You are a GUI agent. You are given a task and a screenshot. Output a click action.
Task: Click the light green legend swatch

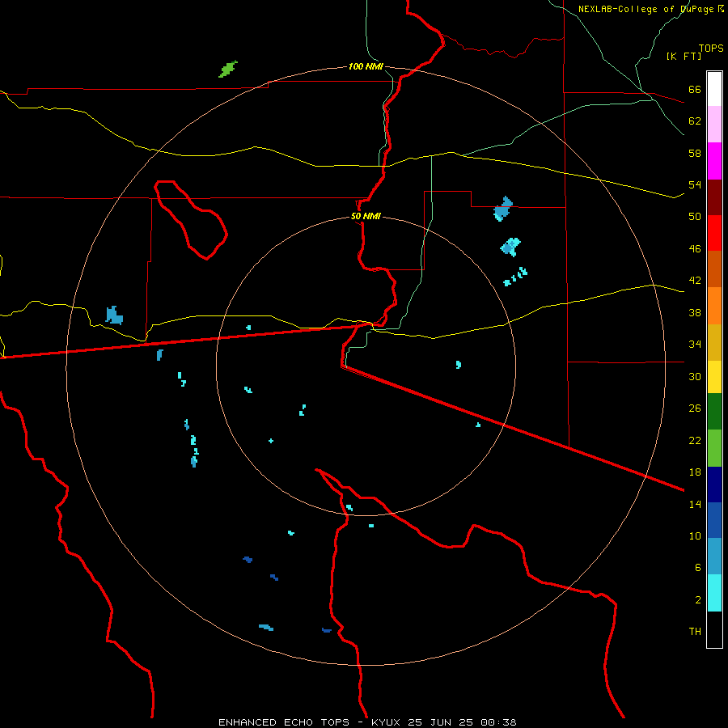714,448
